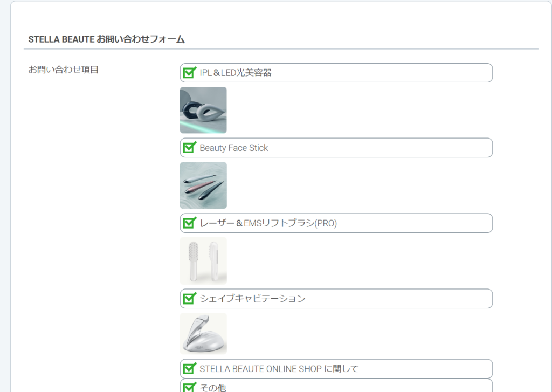Image resolution: width=552 pixels, height=392 pixels.
Task: Click the シェイプキャビテーション option label
Action: coord(252,299)
